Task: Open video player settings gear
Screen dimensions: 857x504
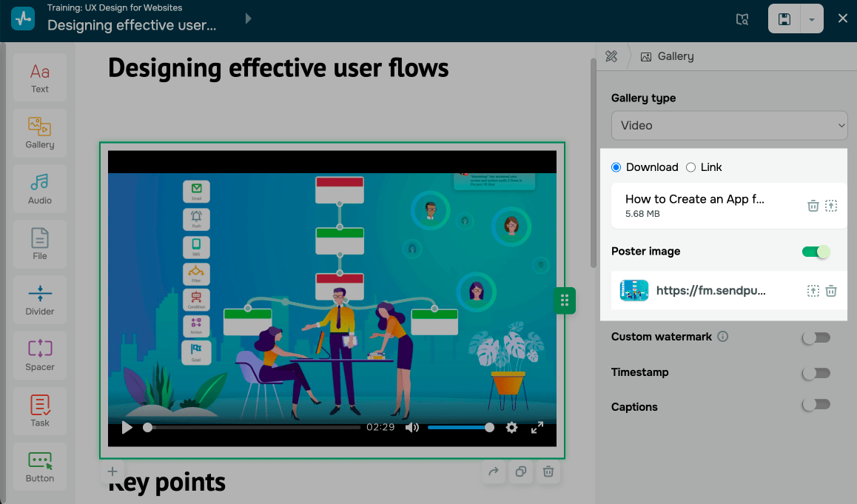Action: 511,427
